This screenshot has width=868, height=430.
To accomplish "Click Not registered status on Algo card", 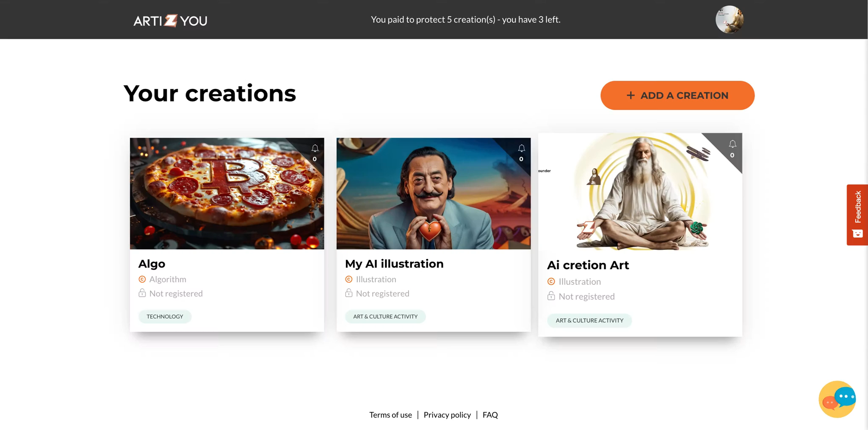I will [176, 293].
